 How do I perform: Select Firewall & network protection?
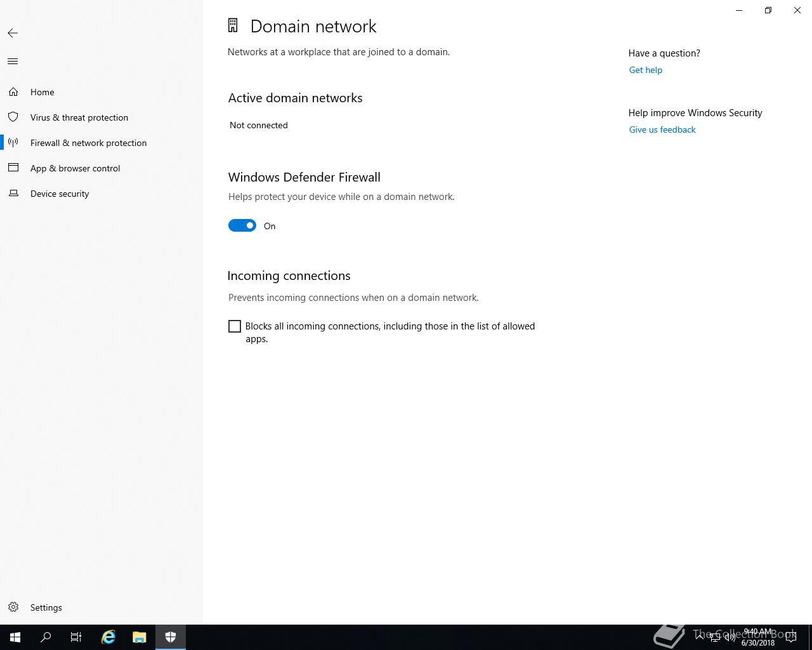click(101, 143)
